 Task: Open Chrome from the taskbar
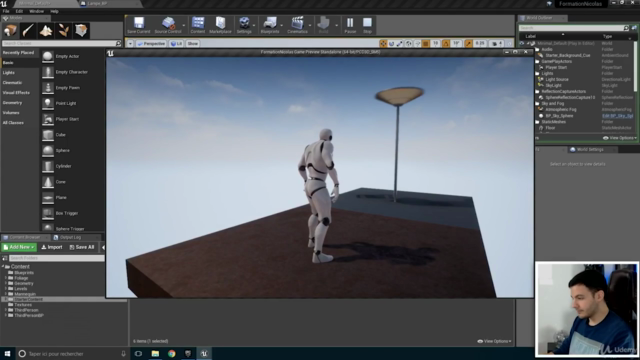pyautogui.click(x=171, y=353)
